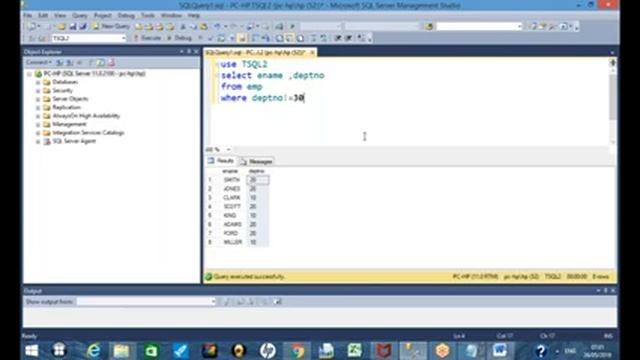This screenshot has width=640, height=360.
Task: Open Internet Explorer from taskbar
Action: (93, 351)
